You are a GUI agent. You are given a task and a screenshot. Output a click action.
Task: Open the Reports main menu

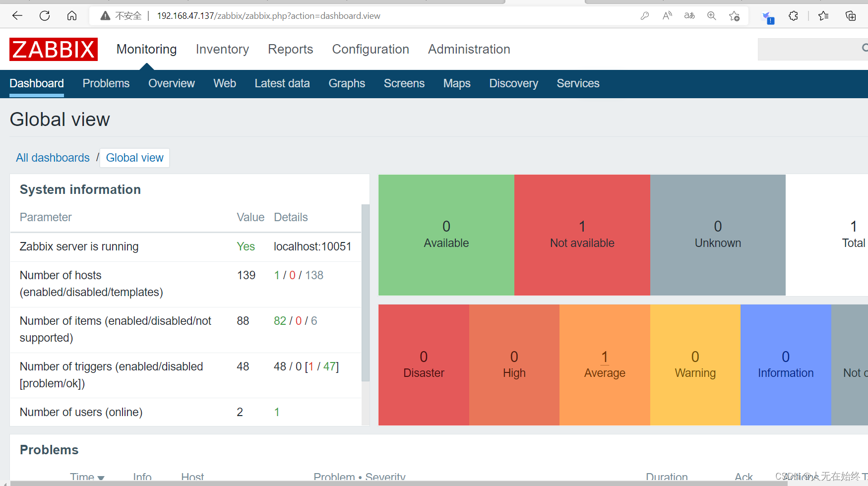point(291,49)
